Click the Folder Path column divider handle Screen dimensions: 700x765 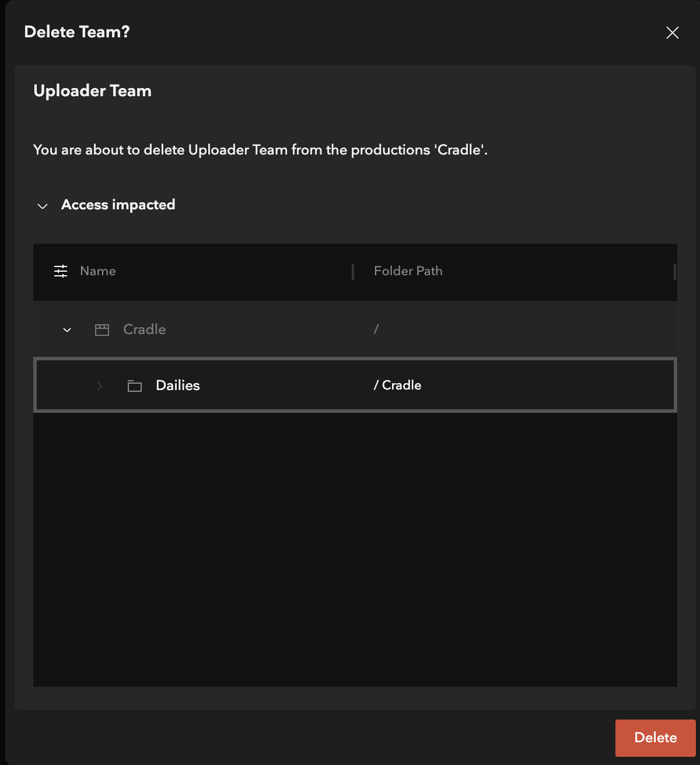tap(675, 272)
